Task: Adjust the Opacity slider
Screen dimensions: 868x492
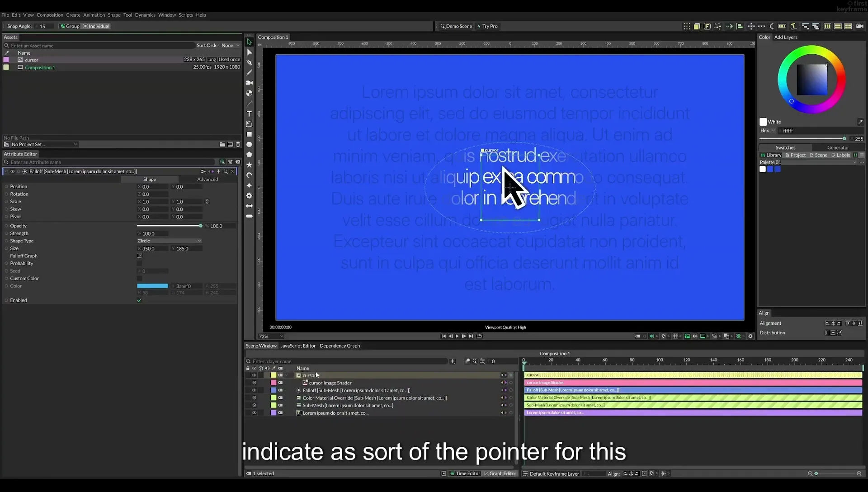Action: pyautogui.click(x=169, y=226)
